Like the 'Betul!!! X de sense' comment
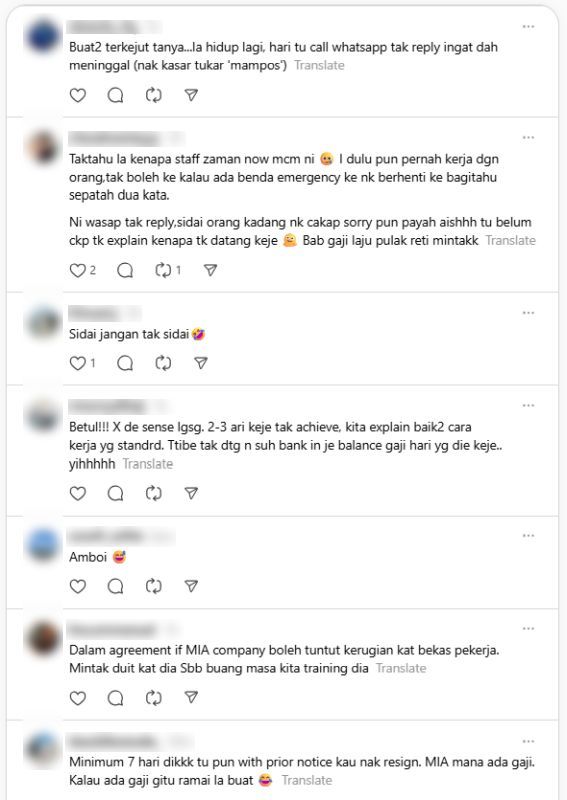The image size is (567, 800). coord(78,493)
